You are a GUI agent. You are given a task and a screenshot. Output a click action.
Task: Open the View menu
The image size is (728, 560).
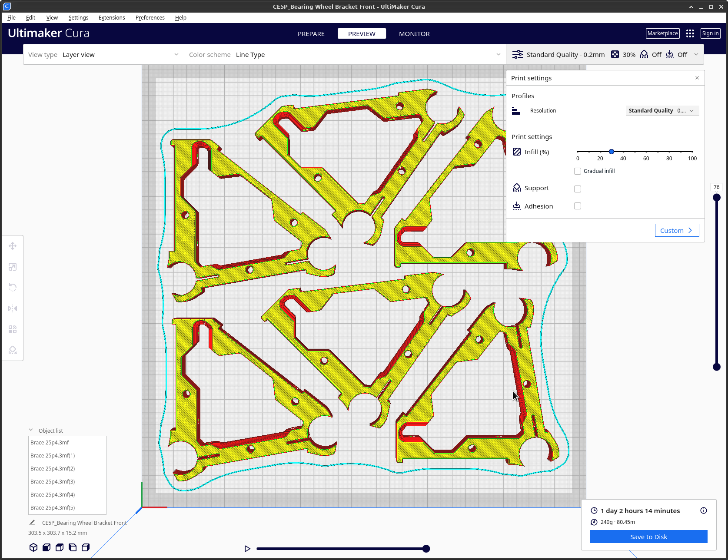[x=52, y=18]
